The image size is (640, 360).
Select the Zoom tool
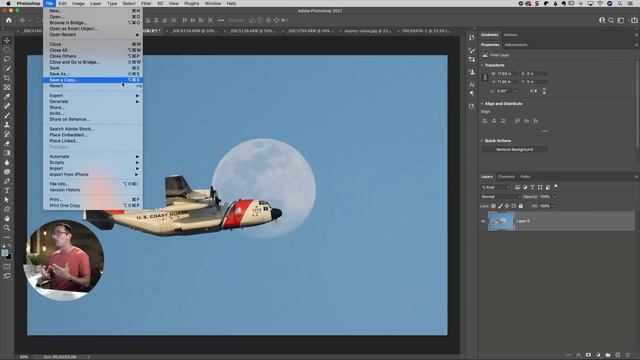point(7,228)
